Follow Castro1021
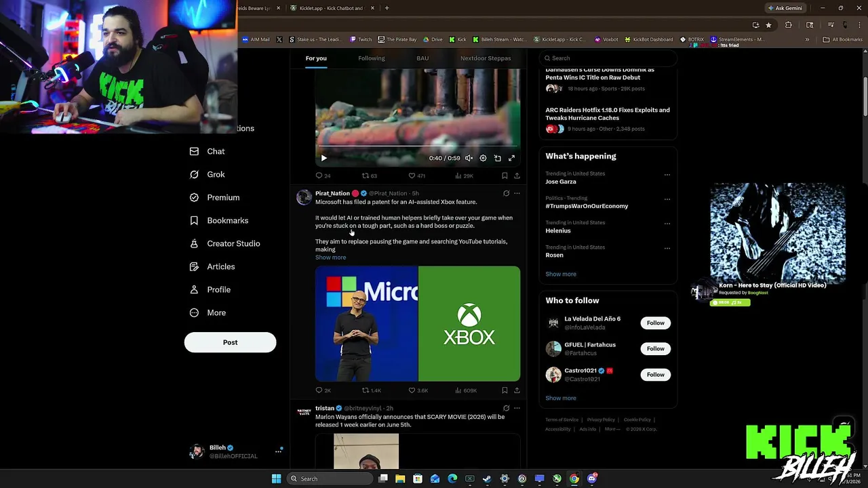This screenshot has width=868, height=488. (655, 374)
